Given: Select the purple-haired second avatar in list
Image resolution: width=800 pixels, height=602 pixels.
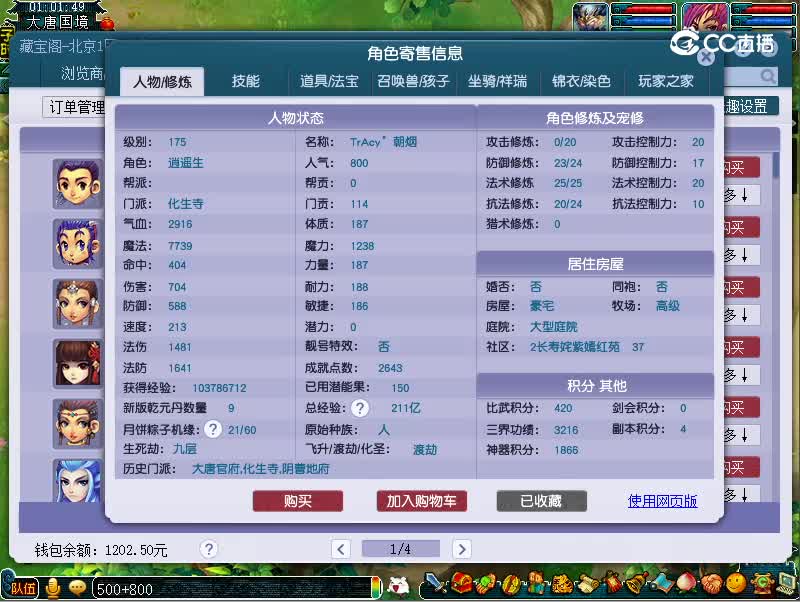Looking at the screenshot, I should (78, 244).
